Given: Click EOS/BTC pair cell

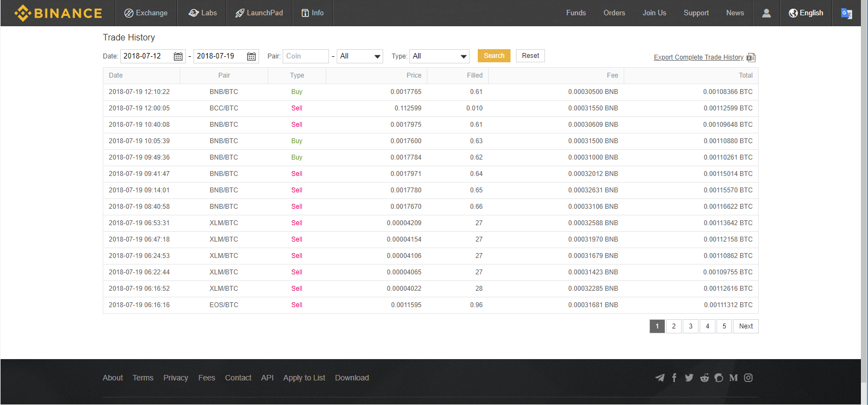Looking at the screenshot, I should [x=224, y=305].
